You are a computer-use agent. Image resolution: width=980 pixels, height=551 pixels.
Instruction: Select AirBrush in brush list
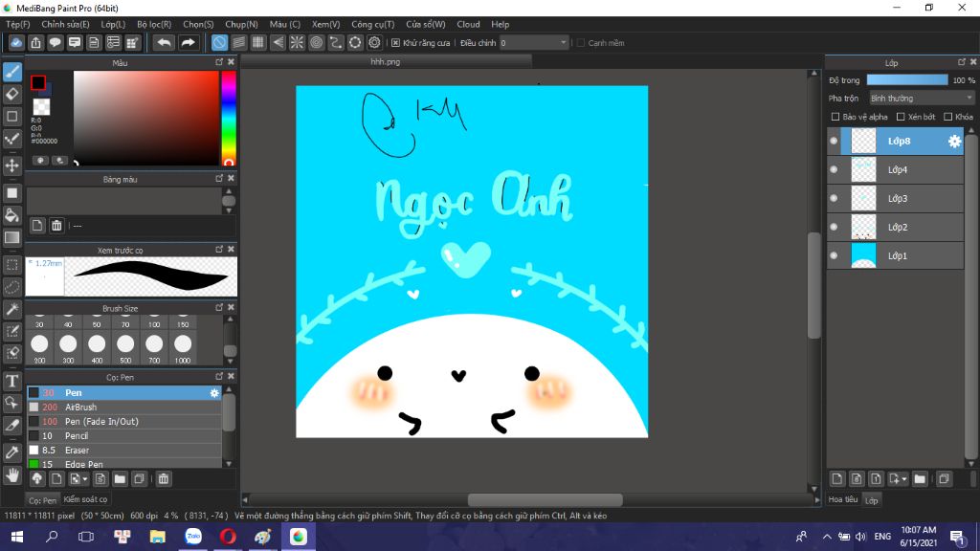[x=123, y=408]
